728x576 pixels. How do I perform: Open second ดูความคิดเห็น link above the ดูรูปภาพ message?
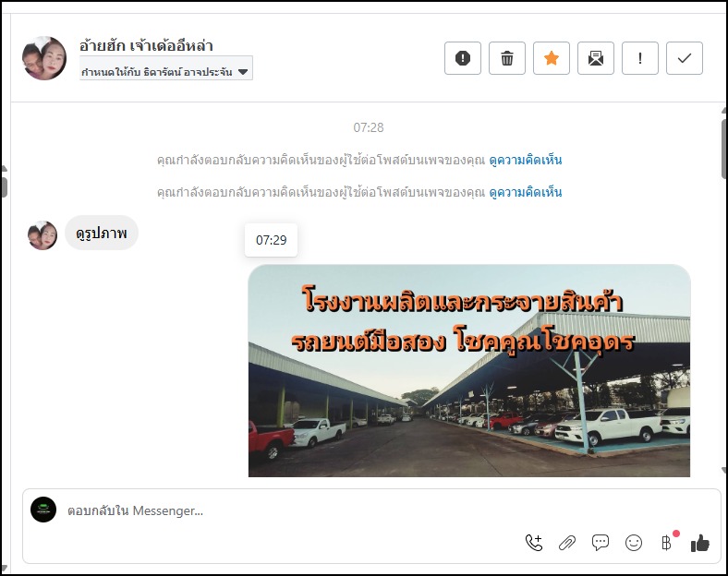525,192
